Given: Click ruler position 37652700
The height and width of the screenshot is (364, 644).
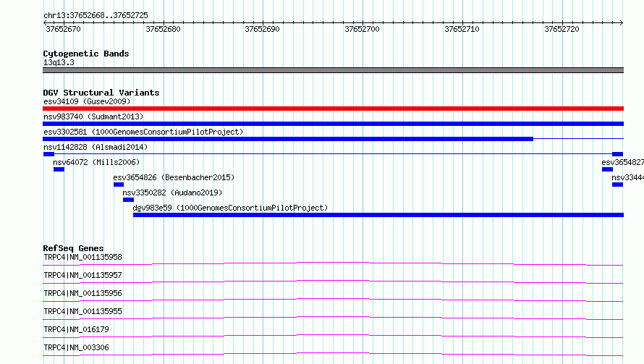Looking at the screenshot, I should 362,29.
